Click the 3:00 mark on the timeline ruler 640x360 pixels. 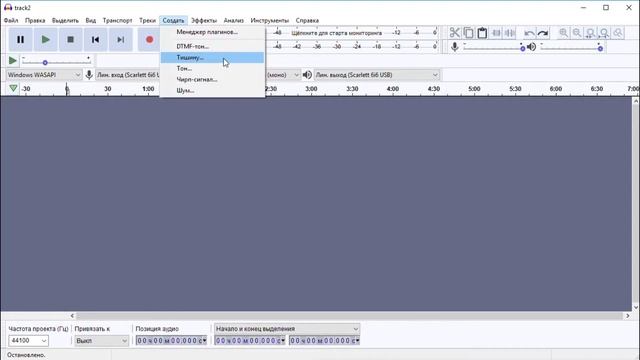[x=311, y=89]
